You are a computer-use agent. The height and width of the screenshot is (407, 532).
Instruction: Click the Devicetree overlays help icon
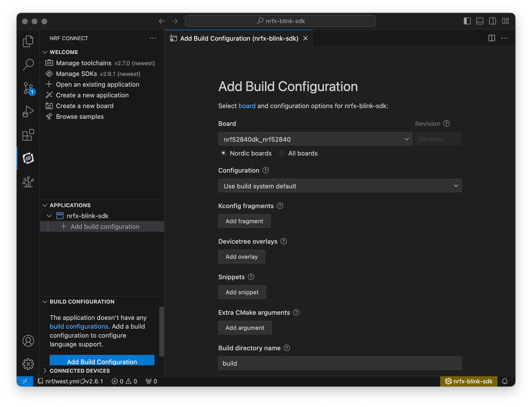pyautogui.click(x=284, y=241)
